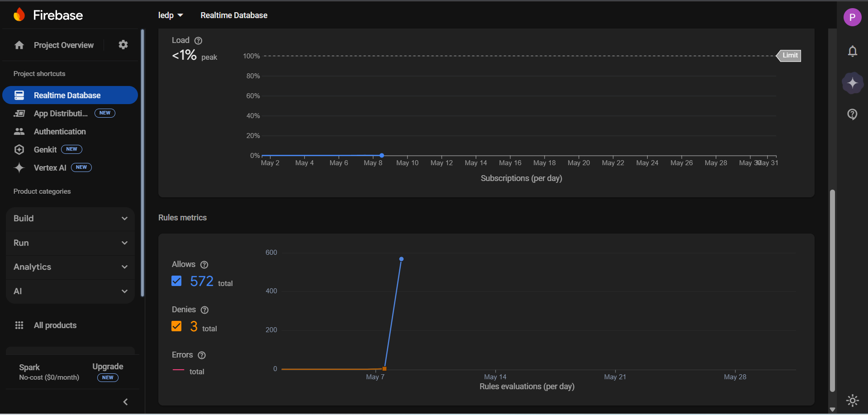Open Genkit from shortcuts
The height and width of the screenshot is (415, 868).
click(x=70, y=149)
